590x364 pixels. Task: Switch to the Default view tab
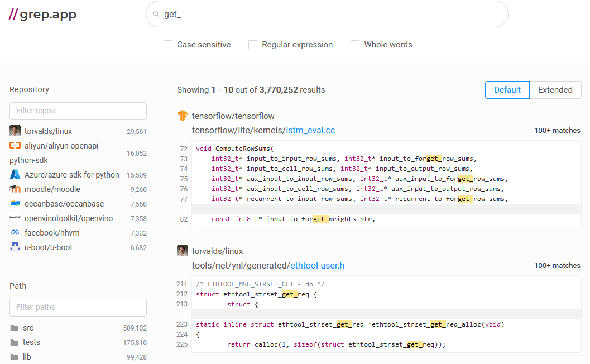[507, 90]
